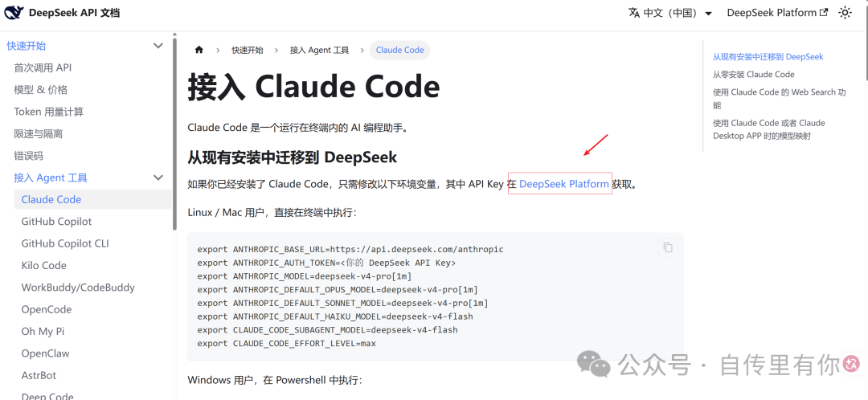Open 首次调用 API page

(x=43, y=68)
